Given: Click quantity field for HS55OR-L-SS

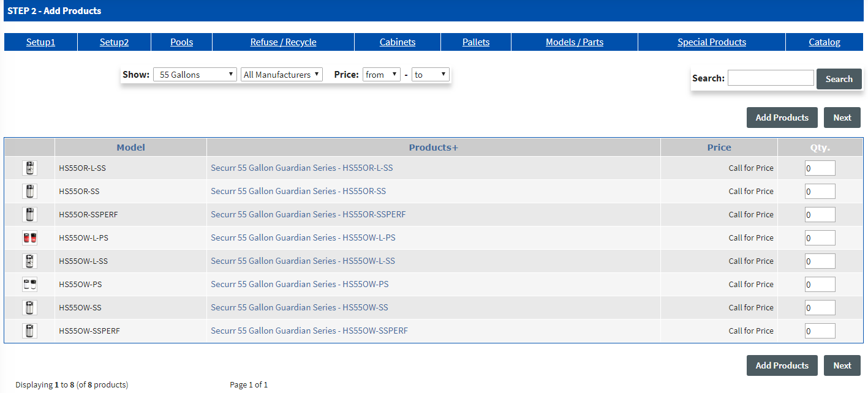Looking at the screenshot, I should (820, 168).
